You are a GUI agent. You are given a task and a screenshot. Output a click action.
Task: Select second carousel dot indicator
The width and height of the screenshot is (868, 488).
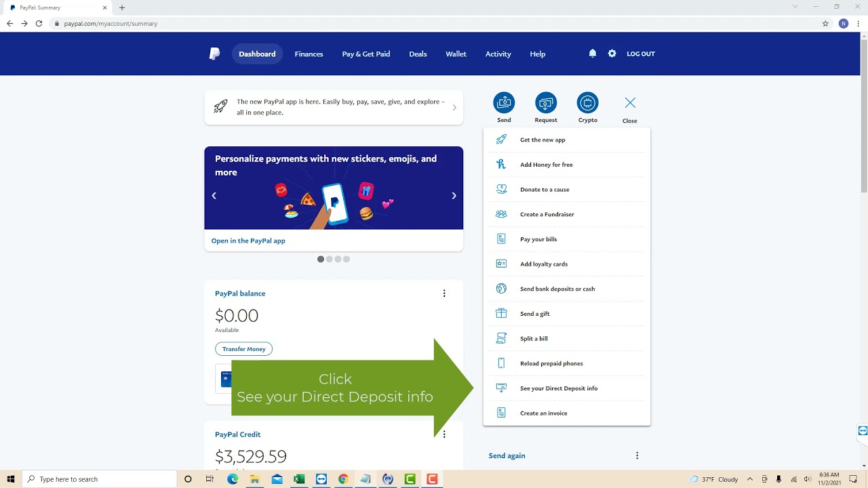click(x=330, y=259)
